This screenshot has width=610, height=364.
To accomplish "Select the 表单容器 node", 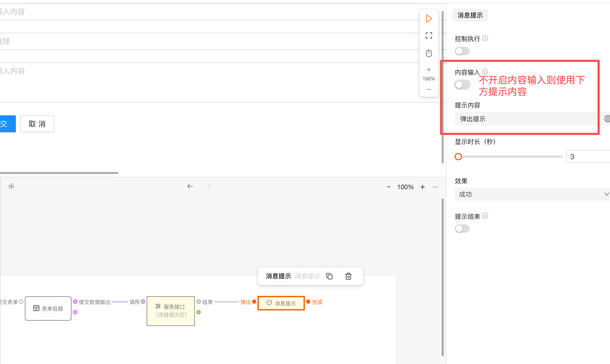I will click(48, 308).
